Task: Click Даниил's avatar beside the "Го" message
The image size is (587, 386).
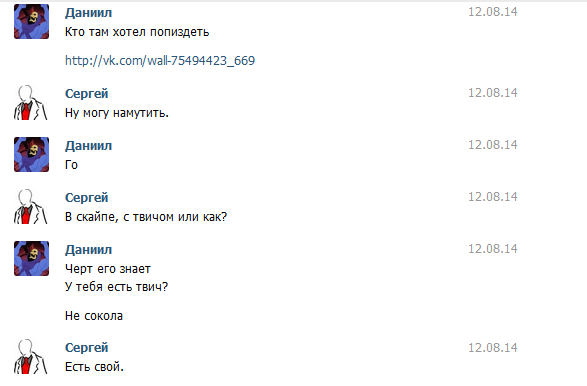Action: coord(31,154)
